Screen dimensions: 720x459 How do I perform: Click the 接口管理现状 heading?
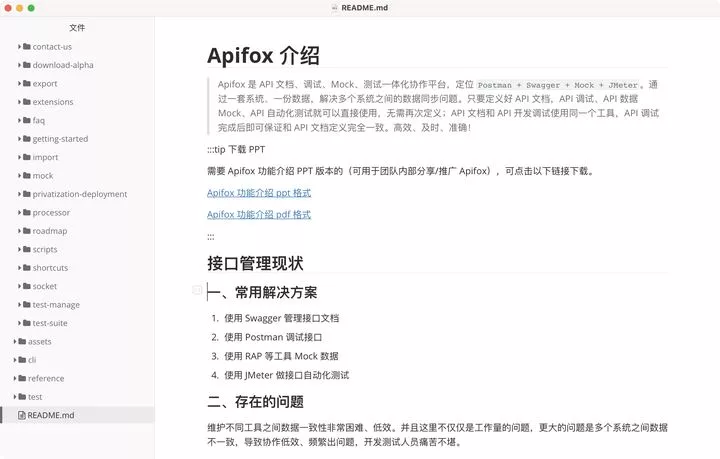[255, 264]
